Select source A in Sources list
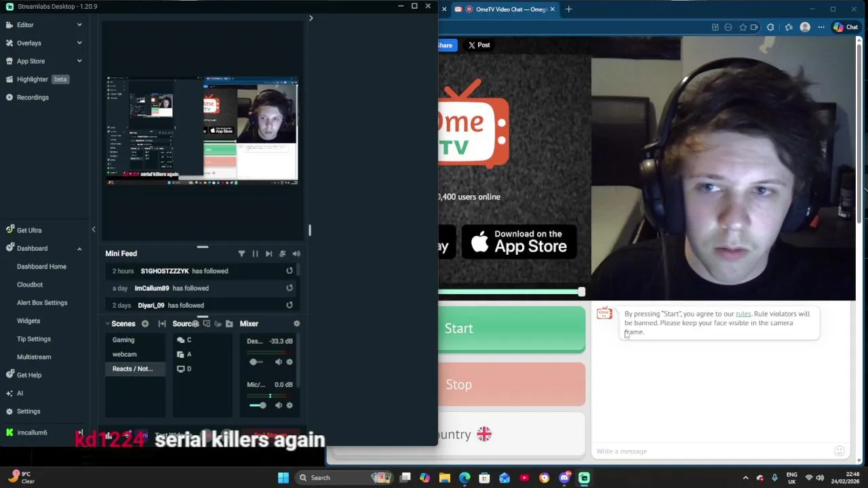Viewport: 868px width, 488px height. click(202, 354)
